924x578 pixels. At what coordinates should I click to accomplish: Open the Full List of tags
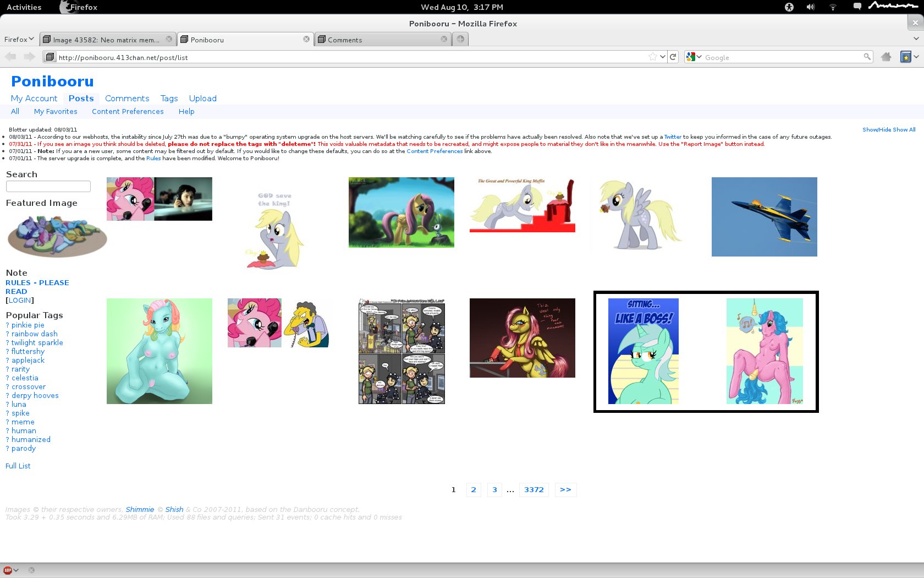pyautogui.click(x=18, y=466)
